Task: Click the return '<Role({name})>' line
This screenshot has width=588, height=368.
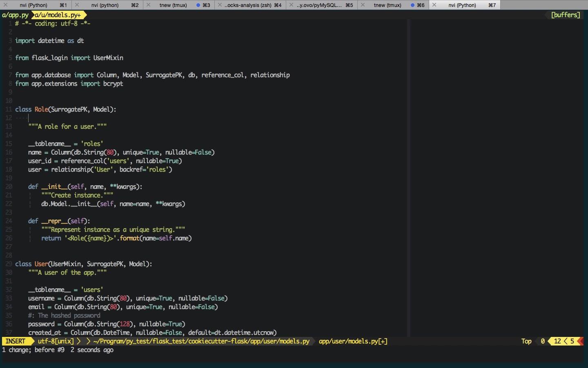Action: 116,238
